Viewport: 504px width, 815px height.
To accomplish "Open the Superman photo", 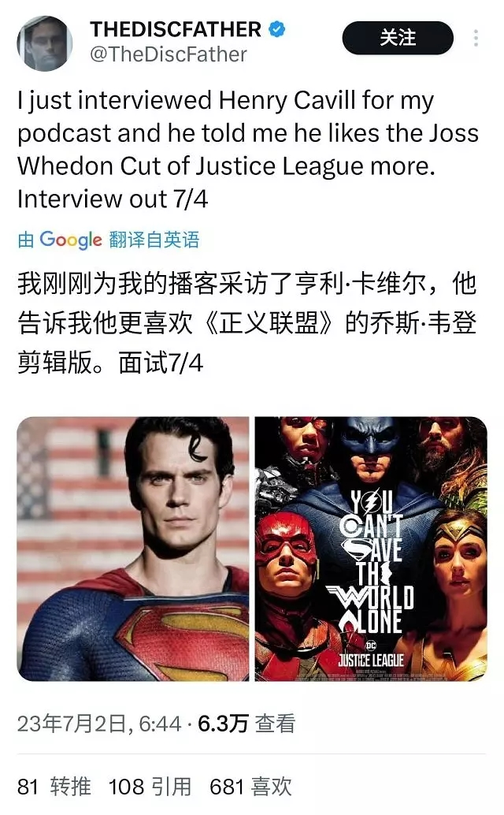I will click(x=133, y=549).
